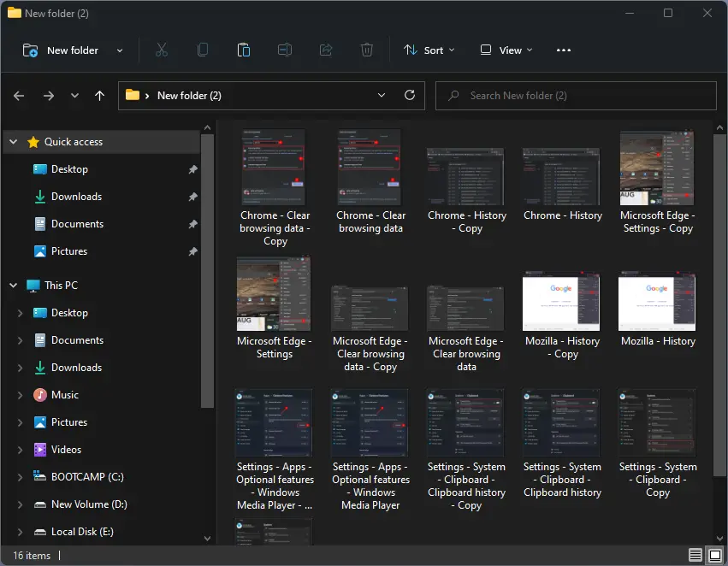Select Settings - System - Clipboard - Copy file
The width and height of the screenshot is (728, 566).
click(658, 445)
